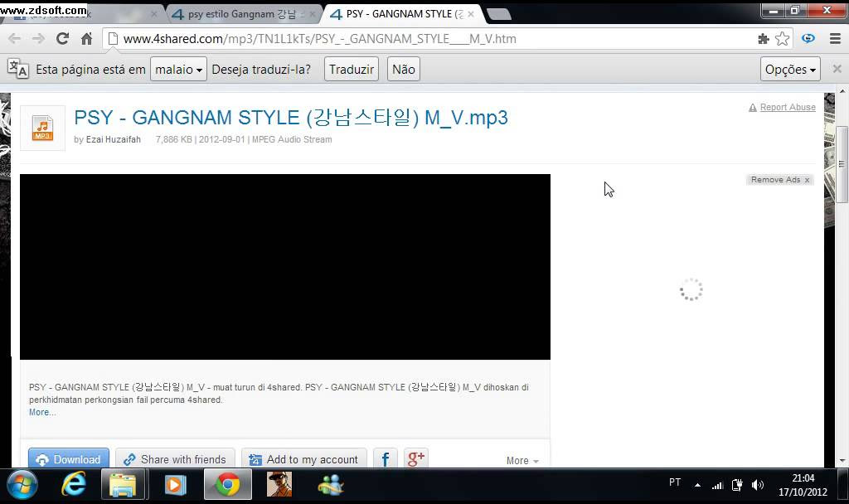Open the Chrome menu
This screenshot has width=849, height=504.
pos(835,38)
